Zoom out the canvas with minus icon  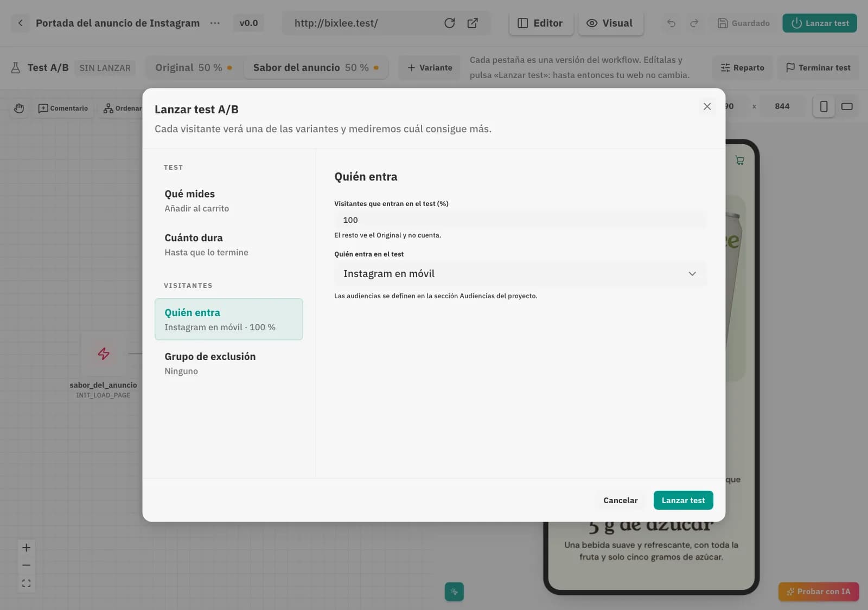26,565
